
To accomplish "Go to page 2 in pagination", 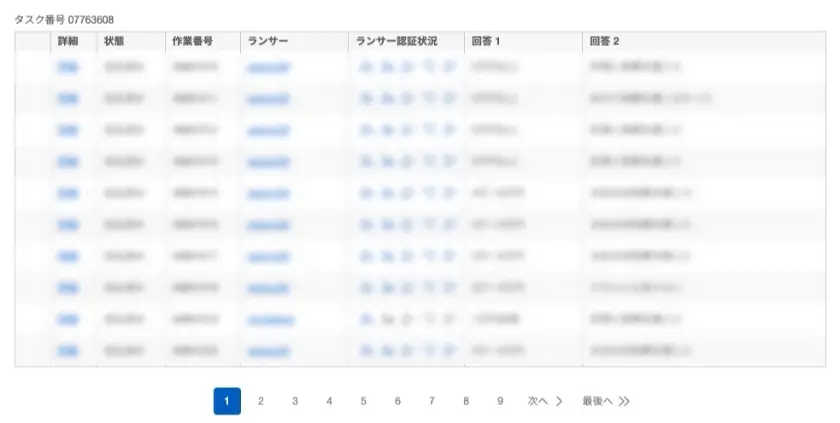I will [x=261, y=401].
